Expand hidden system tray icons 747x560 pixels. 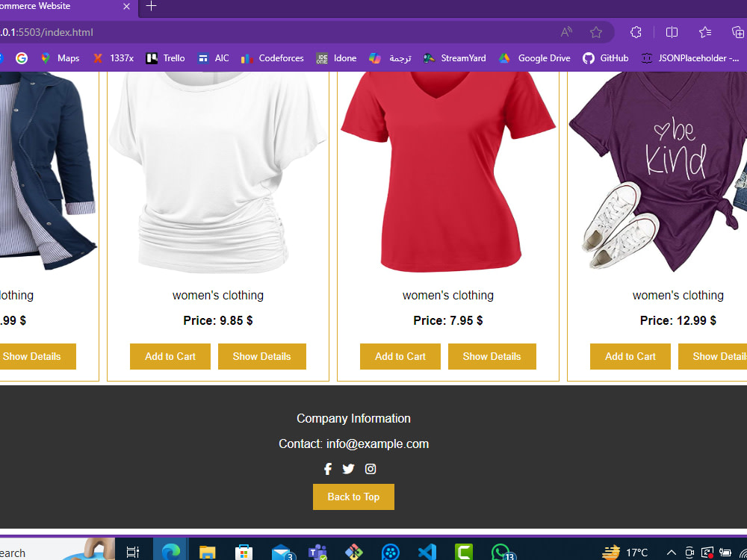tap(672, 553)
